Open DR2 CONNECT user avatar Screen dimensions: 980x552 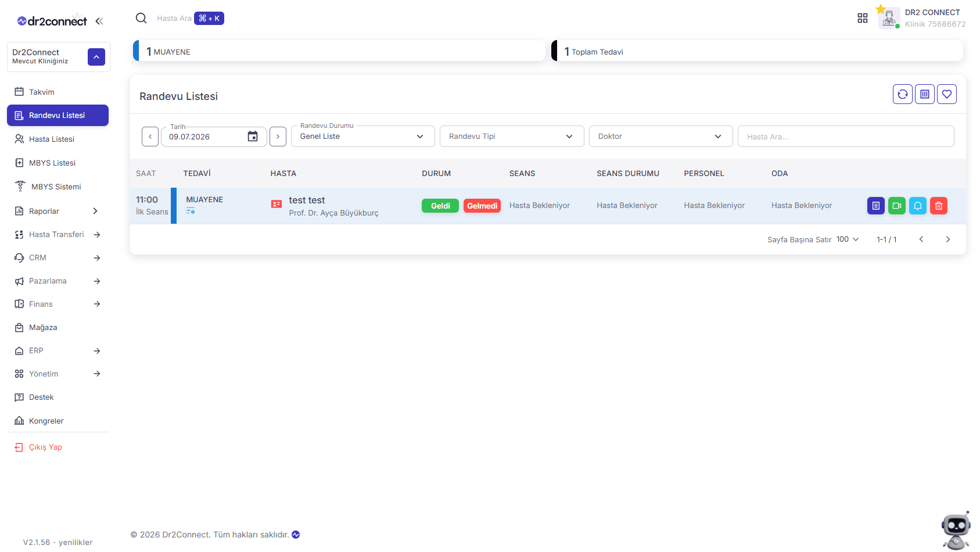click(888, 19)
